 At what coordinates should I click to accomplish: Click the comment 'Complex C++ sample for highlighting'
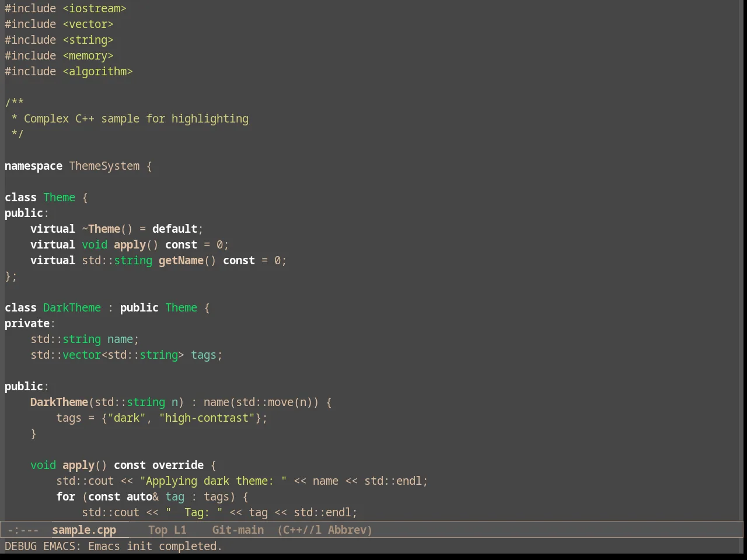136,118
